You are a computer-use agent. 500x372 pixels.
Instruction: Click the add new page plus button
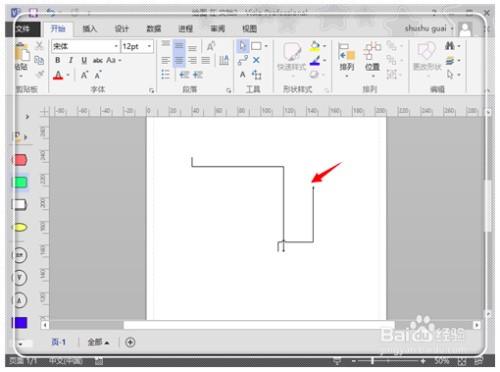point(130,342)
